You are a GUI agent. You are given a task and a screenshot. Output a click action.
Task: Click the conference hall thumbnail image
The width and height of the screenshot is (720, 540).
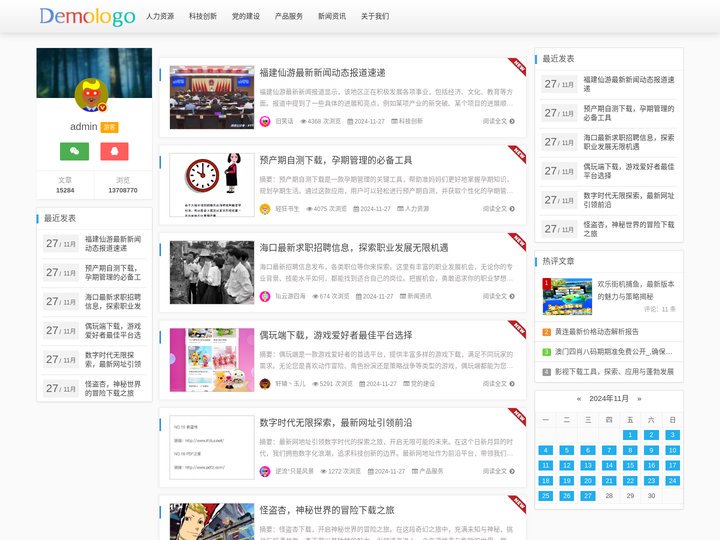pyautogui.click(x=212, y=97)
